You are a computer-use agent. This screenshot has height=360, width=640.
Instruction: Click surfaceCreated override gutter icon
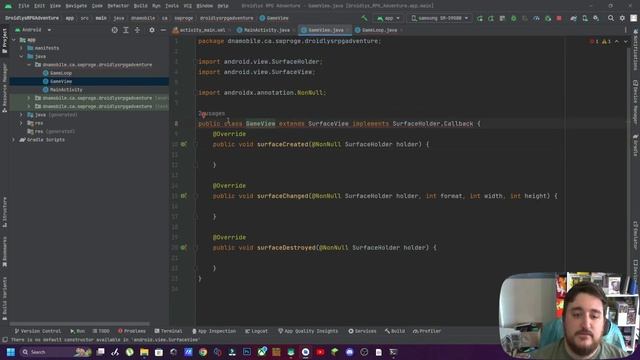tap(184, 144)
